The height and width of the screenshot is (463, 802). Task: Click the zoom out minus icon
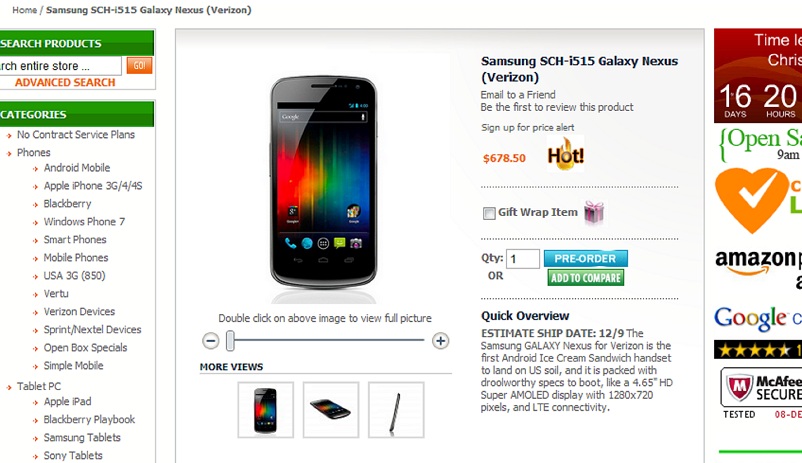pyautogui.click(x=210, y=341)
